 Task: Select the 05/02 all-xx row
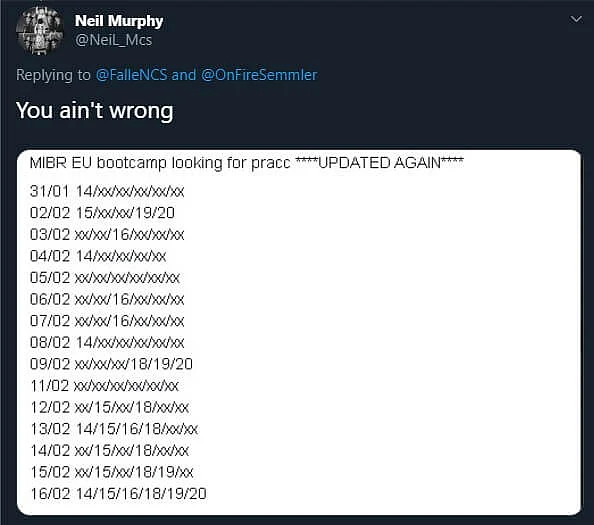105,278
